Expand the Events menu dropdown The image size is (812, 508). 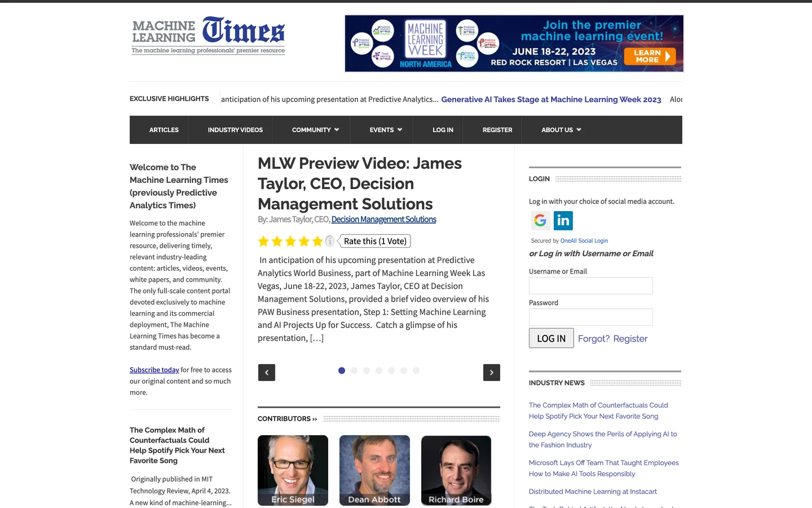coord(386,130)
